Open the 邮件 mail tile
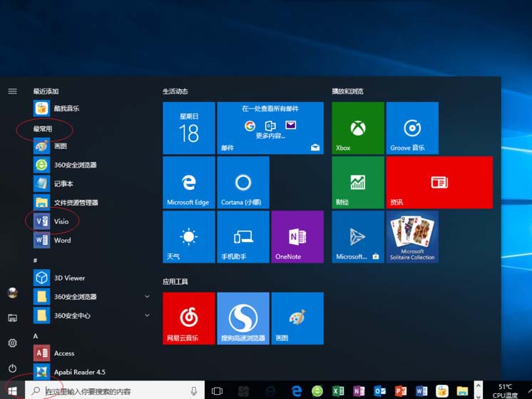 coord(270,128)
